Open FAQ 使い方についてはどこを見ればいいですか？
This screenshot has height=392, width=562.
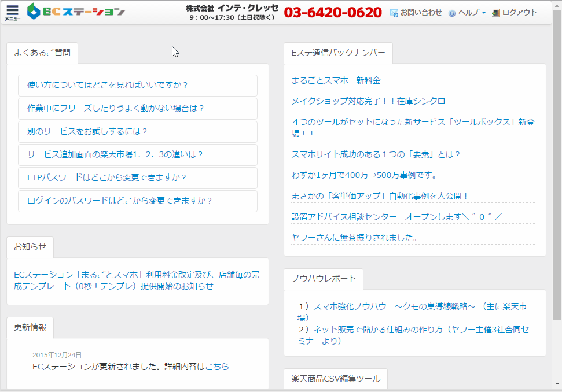coord(138,85)
